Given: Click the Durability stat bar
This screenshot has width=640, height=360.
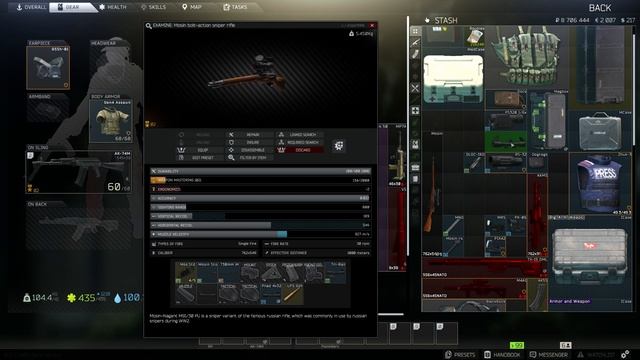Looking at the screenshot, I should pyautogui.click(x=260, y=171).
